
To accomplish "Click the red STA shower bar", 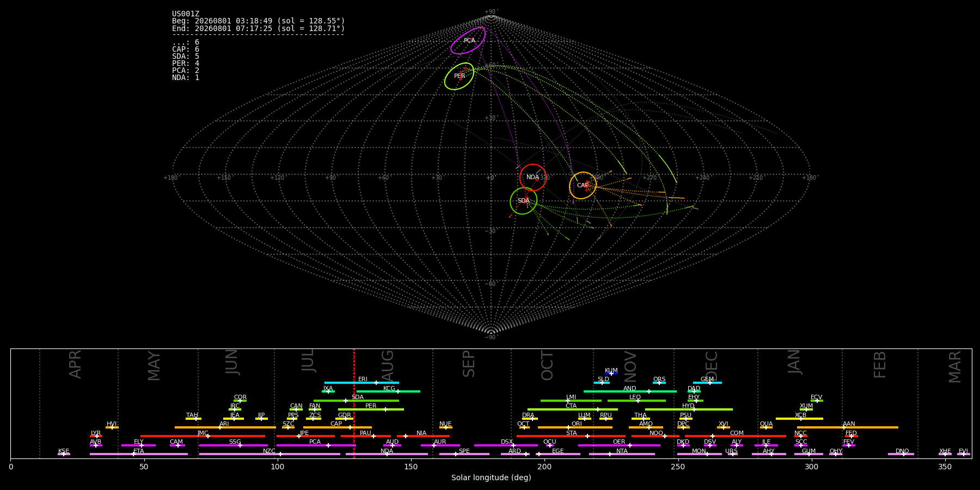I will pyautogui.click(x=571, y=436).
